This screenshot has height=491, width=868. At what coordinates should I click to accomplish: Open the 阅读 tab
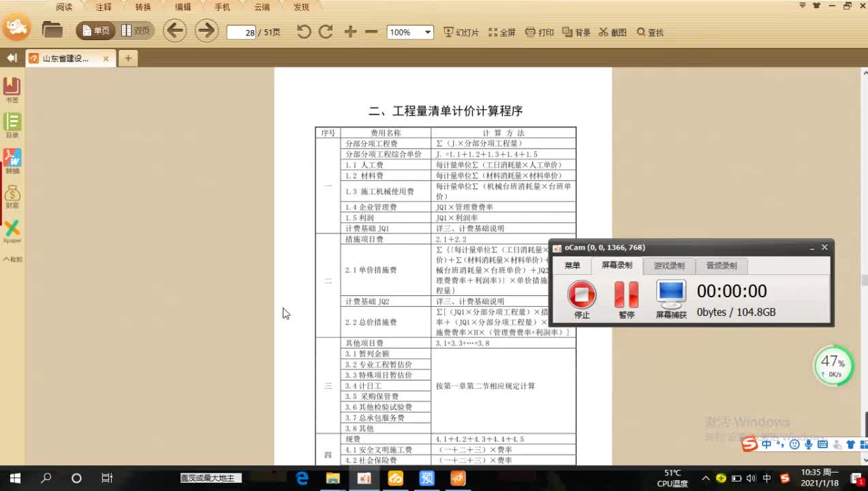click(x=64, y=7)
